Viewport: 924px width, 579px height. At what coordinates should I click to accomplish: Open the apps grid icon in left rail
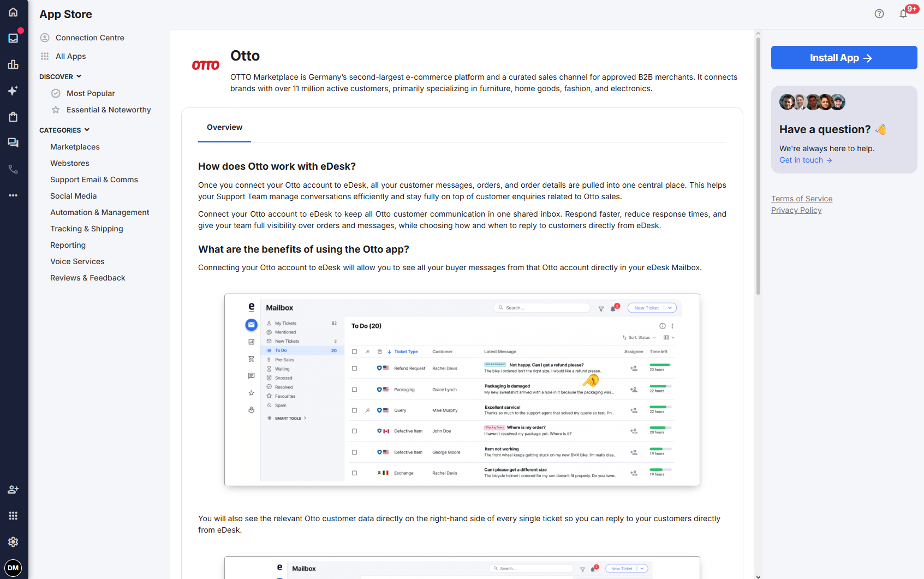click(x=13, y=516)
